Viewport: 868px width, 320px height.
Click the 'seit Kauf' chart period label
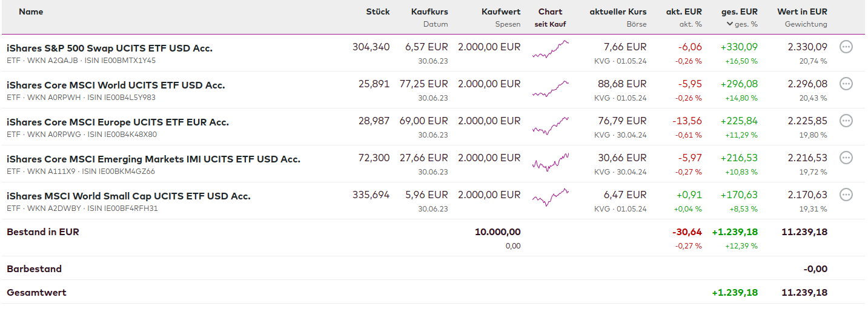coord(550,24)
